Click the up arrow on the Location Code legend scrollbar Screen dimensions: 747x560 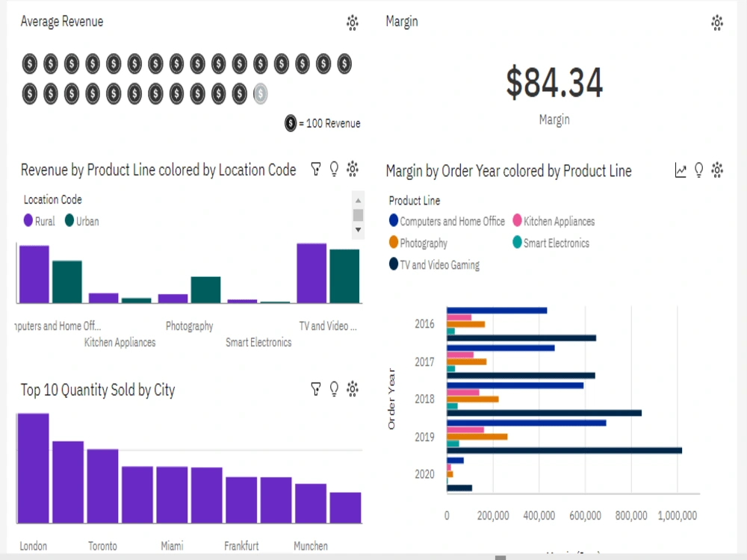coord(358,201)
